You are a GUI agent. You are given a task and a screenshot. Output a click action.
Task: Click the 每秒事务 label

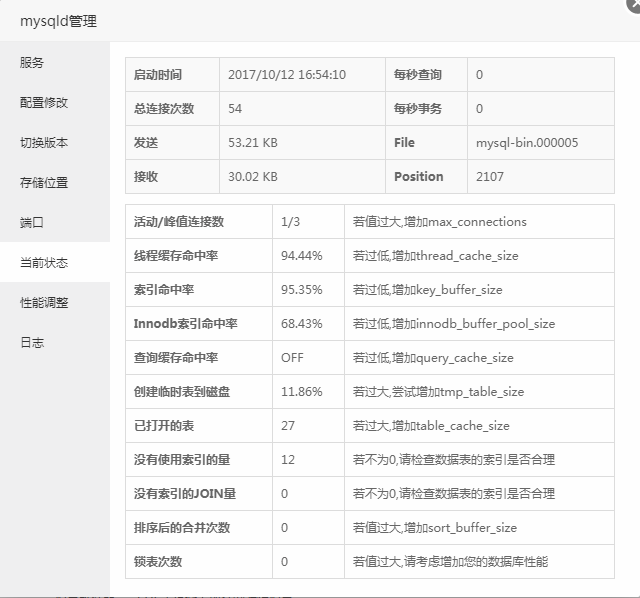[x=418, y=109]
